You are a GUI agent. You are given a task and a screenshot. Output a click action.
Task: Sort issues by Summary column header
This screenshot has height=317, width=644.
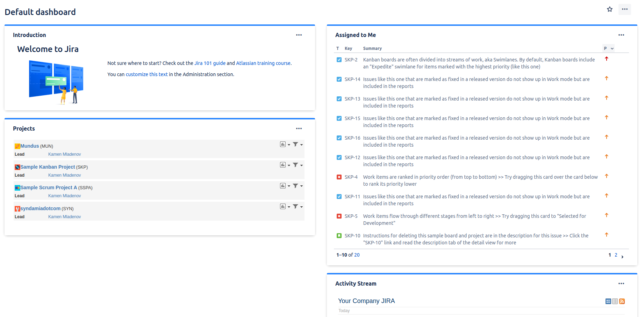[x=372, y=49]
